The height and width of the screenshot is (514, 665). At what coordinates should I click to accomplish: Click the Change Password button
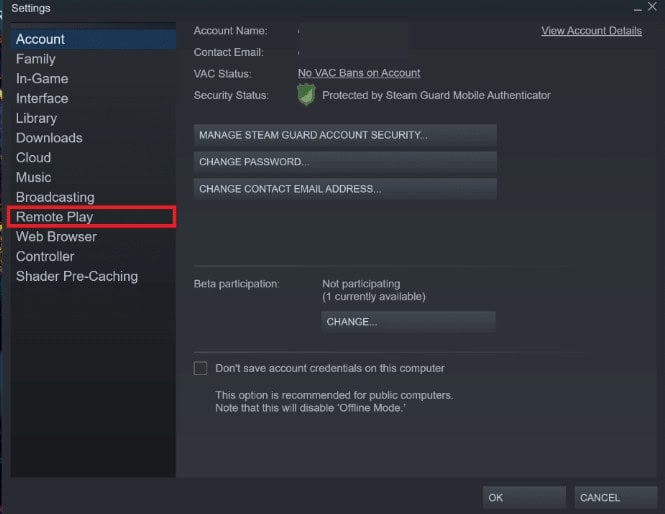point(345,162)
